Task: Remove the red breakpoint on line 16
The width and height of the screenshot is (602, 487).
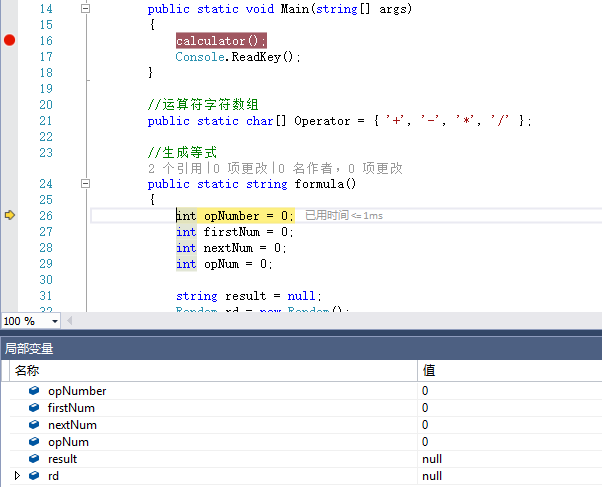Action: click(x=10, y=40)
